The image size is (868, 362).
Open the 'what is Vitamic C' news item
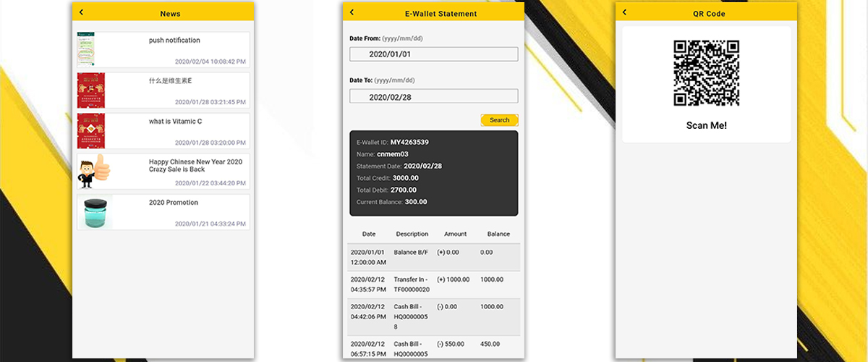tap(163, 130)
